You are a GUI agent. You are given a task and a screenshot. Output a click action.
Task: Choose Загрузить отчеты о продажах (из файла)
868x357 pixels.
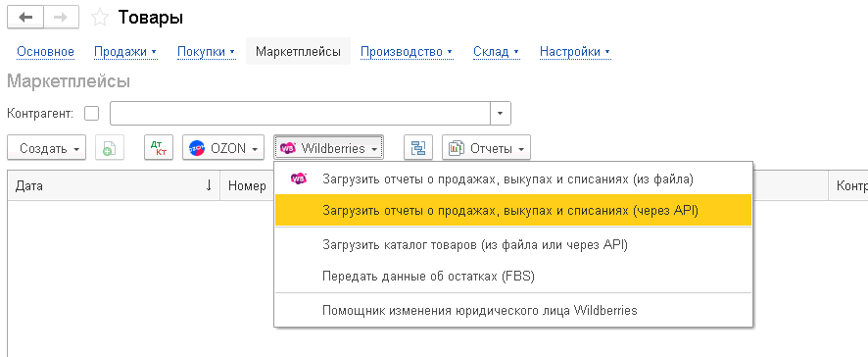513,179
